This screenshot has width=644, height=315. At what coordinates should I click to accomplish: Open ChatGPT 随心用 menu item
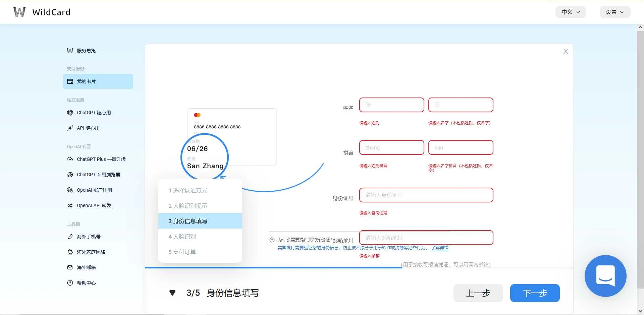click(x=94, y=113)
